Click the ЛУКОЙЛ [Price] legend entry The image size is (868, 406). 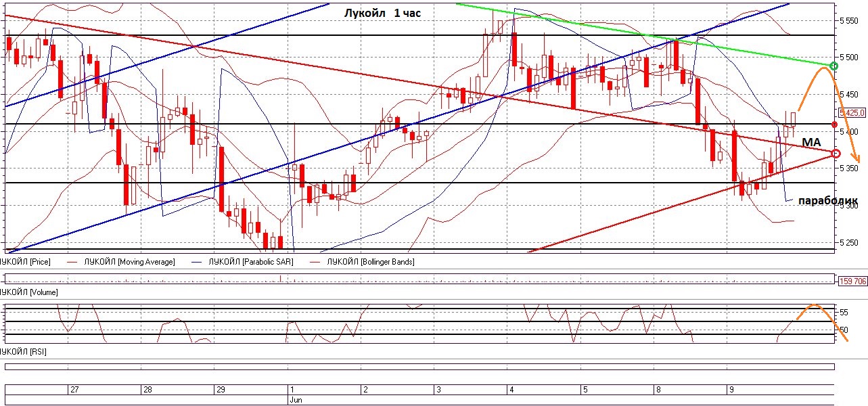point(25,262)
